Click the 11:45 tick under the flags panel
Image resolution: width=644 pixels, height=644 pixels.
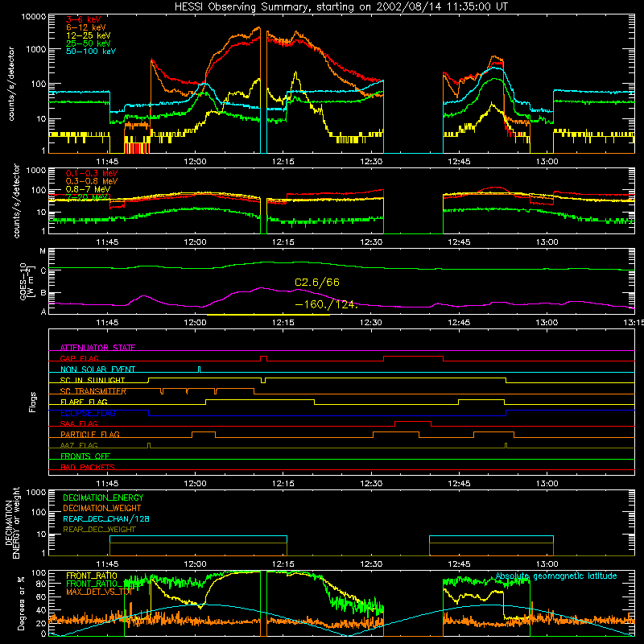107,484
